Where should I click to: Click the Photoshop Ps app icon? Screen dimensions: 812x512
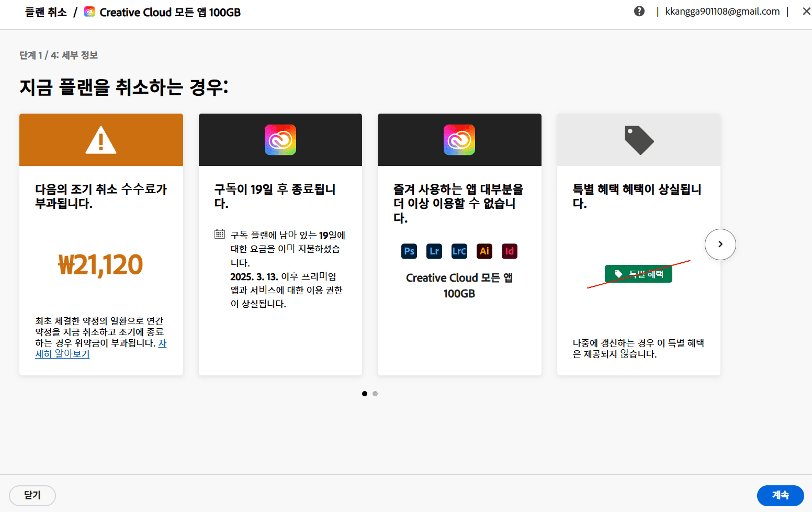click(x=409, y=251)
